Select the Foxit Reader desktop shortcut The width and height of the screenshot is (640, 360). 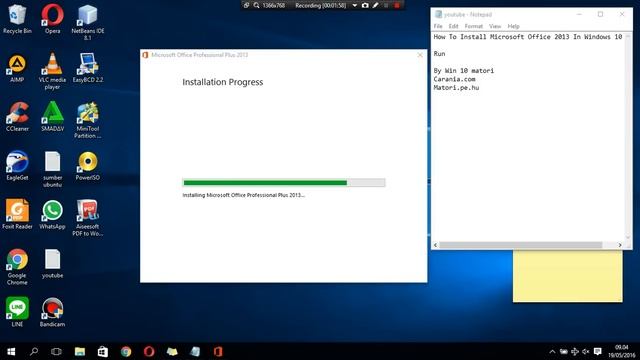pos(17,214)
